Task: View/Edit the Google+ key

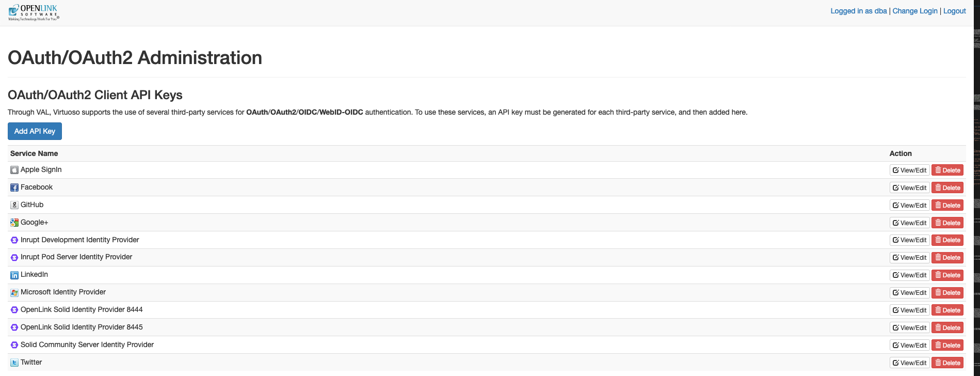Action: click(x=909, y=223)
